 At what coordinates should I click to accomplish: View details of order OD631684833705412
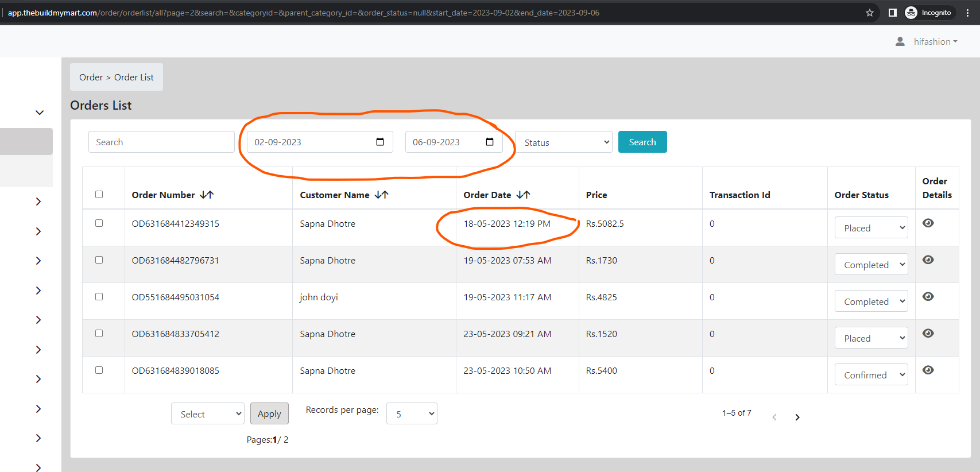(x=928, y=334)
